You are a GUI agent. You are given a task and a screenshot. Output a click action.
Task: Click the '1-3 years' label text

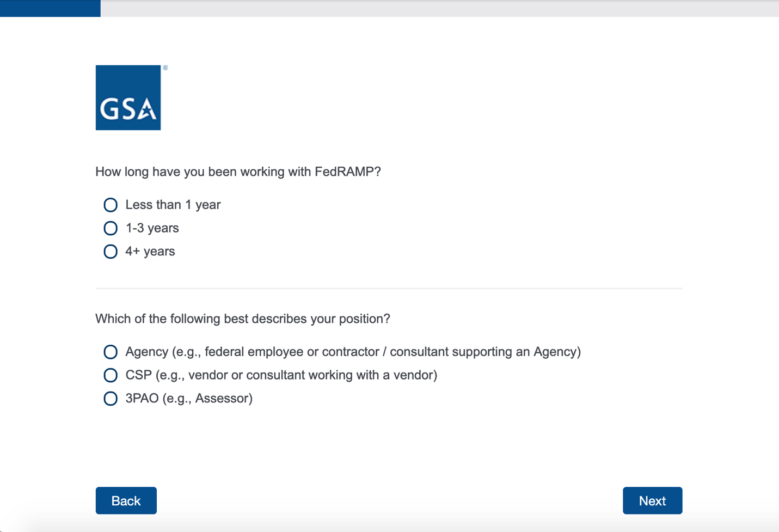(x=152, y=228)
